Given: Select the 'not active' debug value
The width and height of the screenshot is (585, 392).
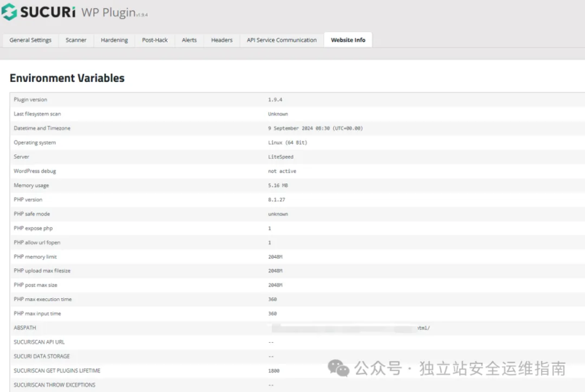Looking at the screenshot, I should pyautogui.click(x=282, y=171).
